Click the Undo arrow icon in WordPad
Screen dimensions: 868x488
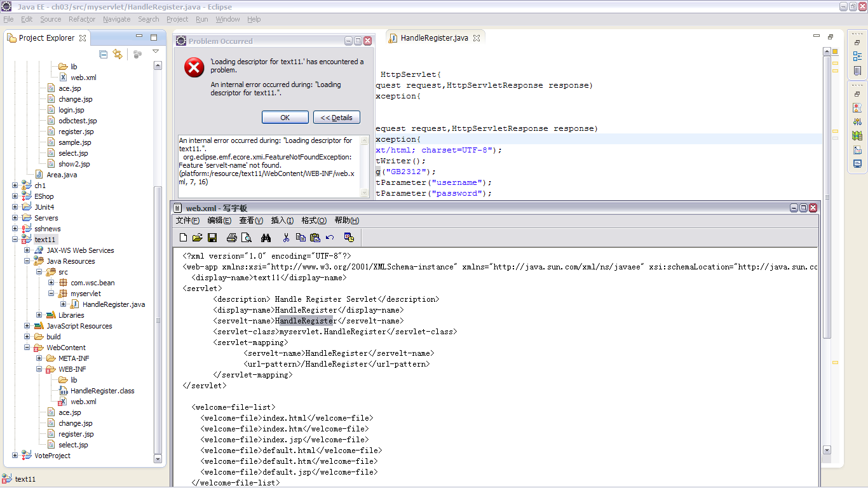pos(330,238)
